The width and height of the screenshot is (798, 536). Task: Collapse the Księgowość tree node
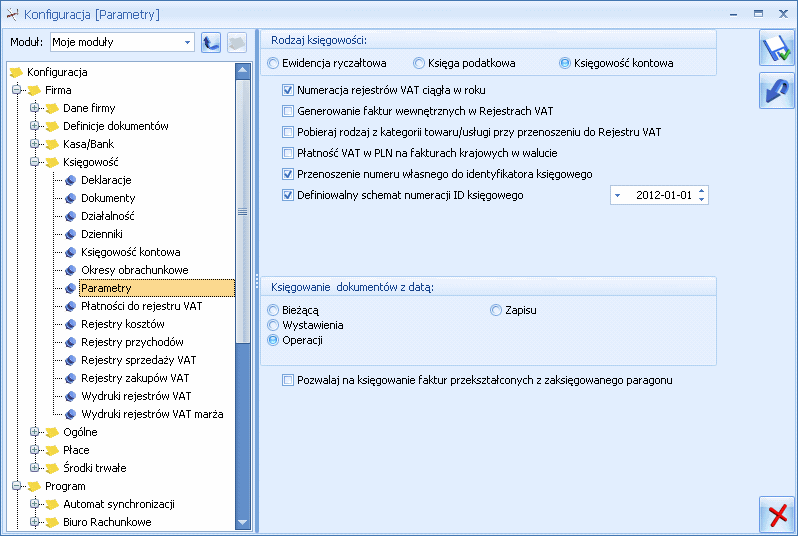coord(34,161)
